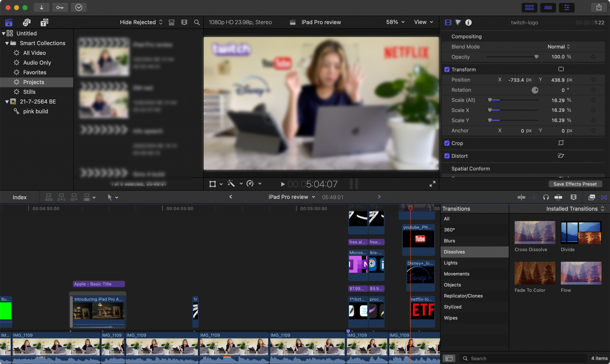Show the Titles and Generators sidebar icon
The width and height of the screenshot is (610, 364).
44,22
